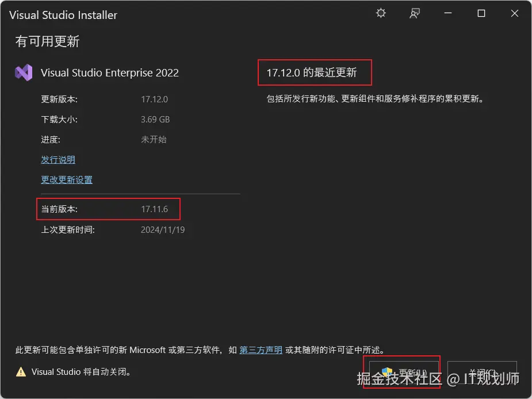Click the Visual Studio 将自动关闭 warning text

pyautogui.click(x=81, y=372)
